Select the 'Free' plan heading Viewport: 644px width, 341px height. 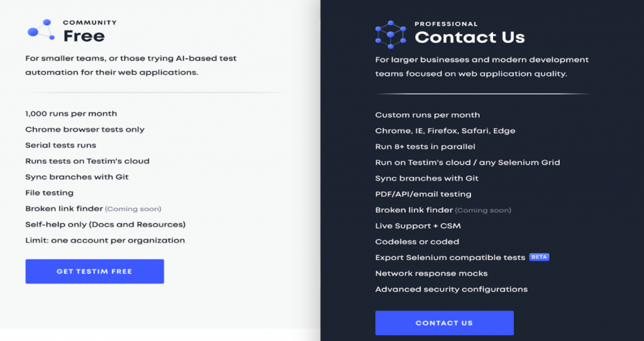[84, 36]
